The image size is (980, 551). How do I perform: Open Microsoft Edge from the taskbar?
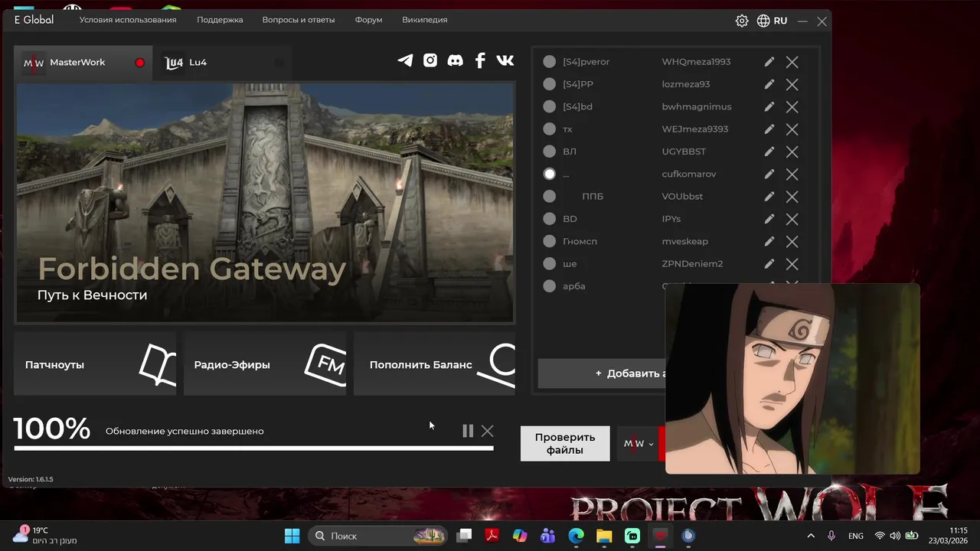click(576, 536)
